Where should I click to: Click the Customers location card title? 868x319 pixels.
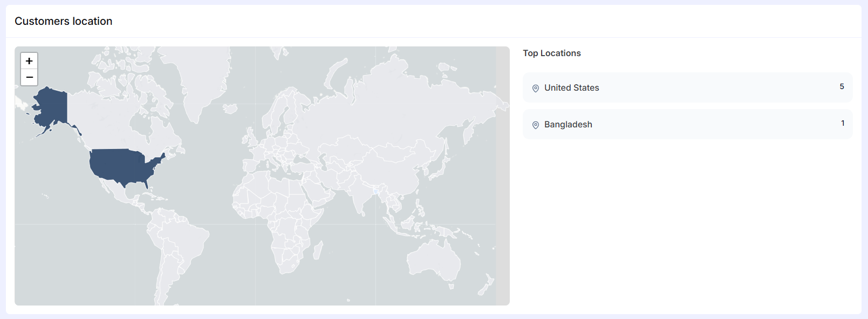point(63,21)
